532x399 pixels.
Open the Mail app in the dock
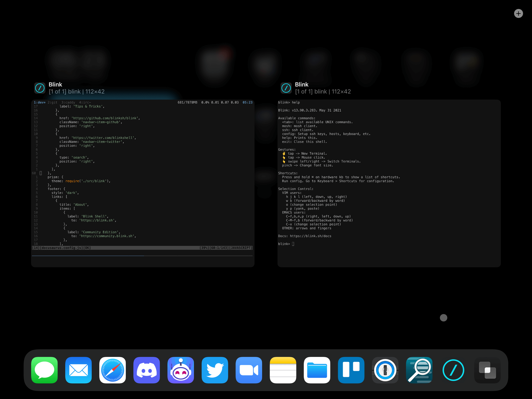point(78,370)
